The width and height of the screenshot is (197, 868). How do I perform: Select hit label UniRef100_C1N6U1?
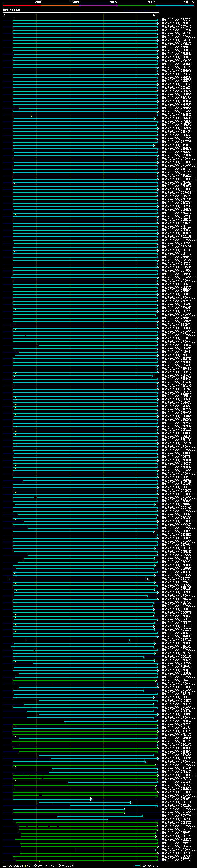click(x=176, y=118)
